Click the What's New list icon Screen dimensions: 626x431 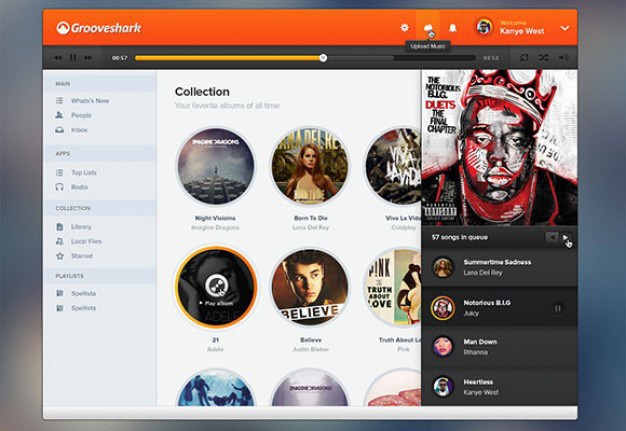point(59,101)
